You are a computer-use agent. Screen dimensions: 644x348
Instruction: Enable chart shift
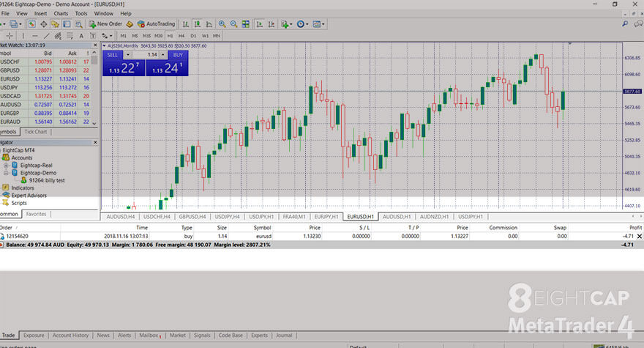pyautogui.click(x=271, y=24)
